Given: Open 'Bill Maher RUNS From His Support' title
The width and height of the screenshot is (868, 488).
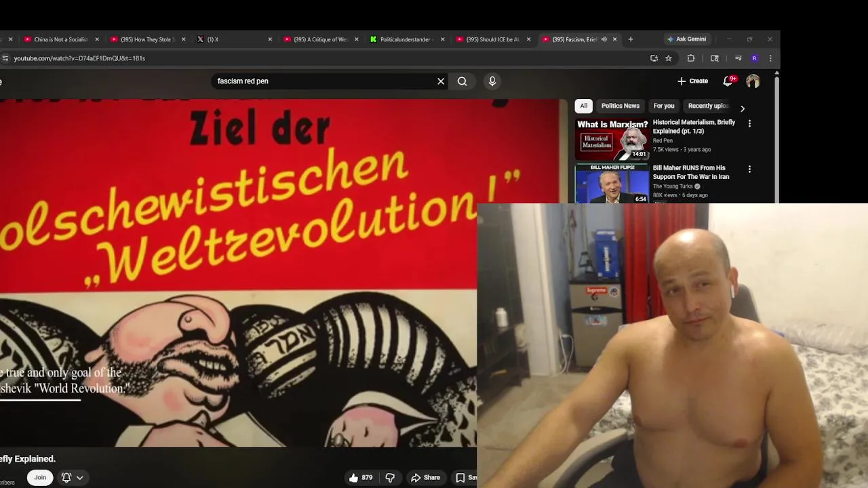Looking at the screenshot, I should 691,172.
